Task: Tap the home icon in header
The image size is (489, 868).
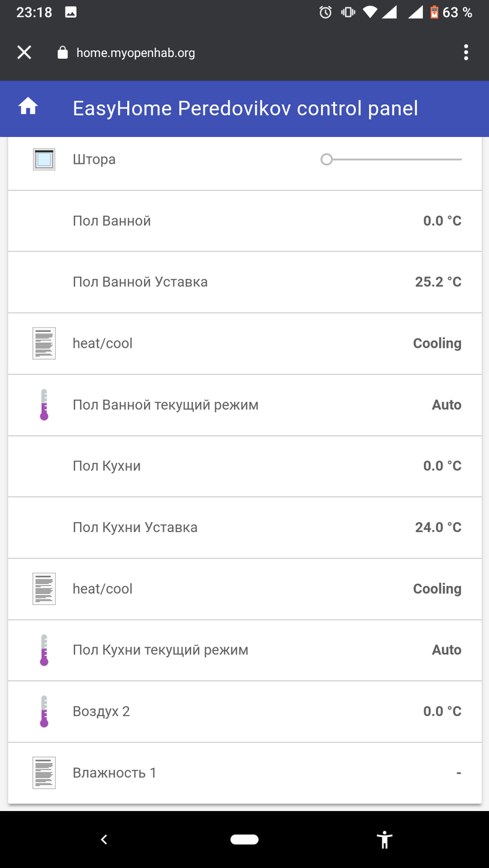Action: 28,108
